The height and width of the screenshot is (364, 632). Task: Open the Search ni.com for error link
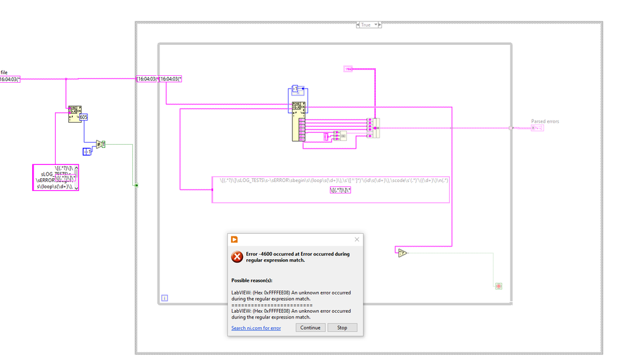(x=256, y=328)
